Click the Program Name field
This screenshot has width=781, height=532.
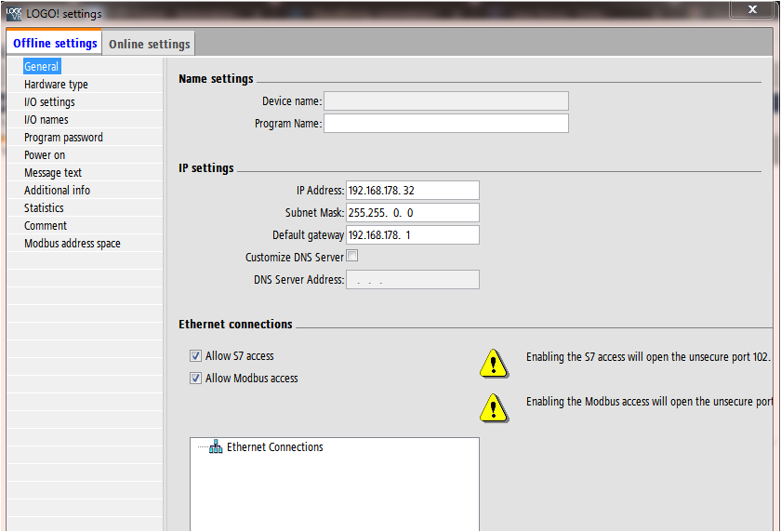(x=445, y=123)
